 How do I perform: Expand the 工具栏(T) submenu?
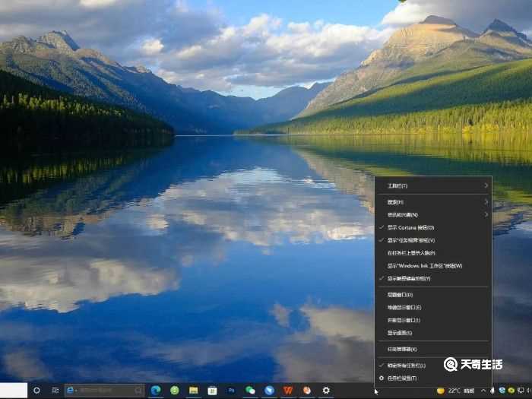(433, 185)
